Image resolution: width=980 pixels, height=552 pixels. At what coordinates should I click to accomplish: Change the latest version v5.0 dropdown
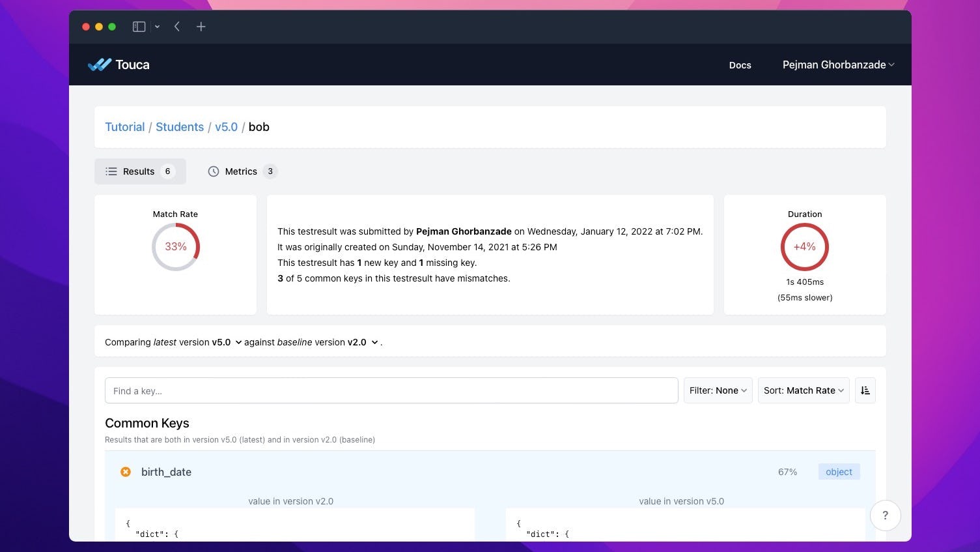pos(227,342)
